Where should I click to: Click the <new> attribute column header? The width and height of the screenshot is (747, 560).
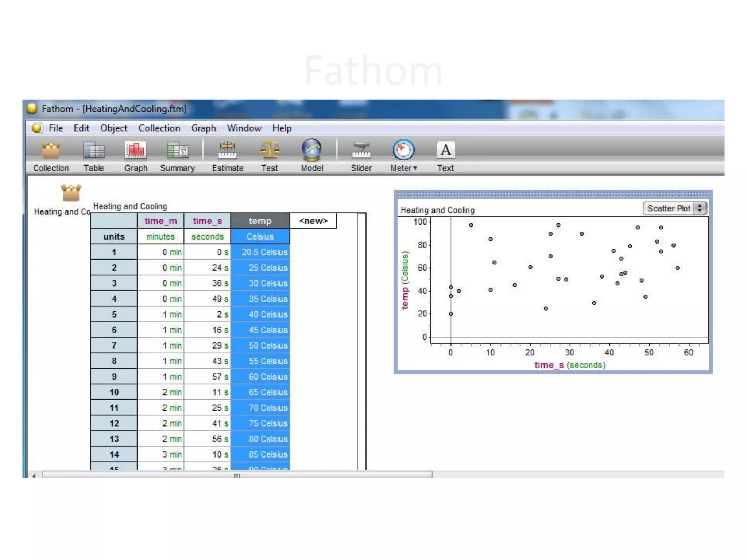pos(313,221)
